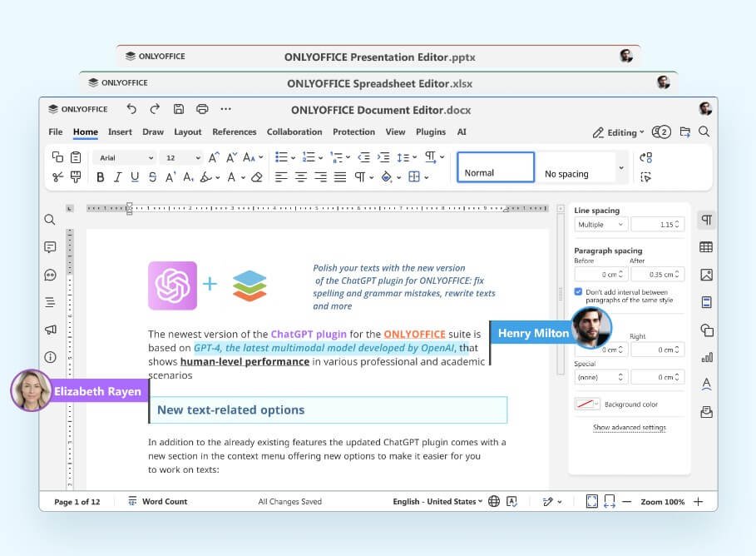The height and width of the screenshot is (556, 756).
Task: Uncheck Don't add interval between paragraphs
Action: 579,292
